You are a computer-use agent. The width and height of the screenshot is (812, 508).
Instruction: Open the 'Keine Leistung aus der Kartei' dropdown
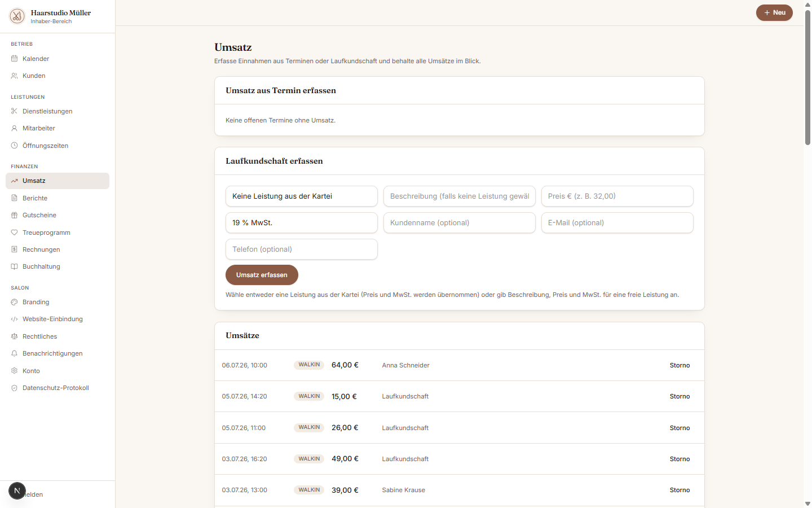click(x=302, y=196)
